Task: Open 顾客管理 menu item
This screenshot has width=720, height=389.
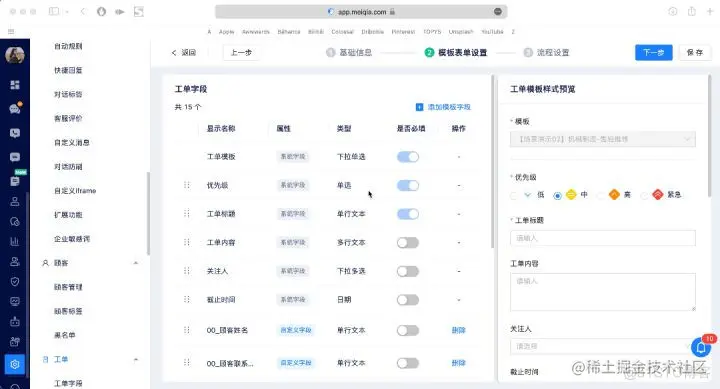Action: pos(68,287)
